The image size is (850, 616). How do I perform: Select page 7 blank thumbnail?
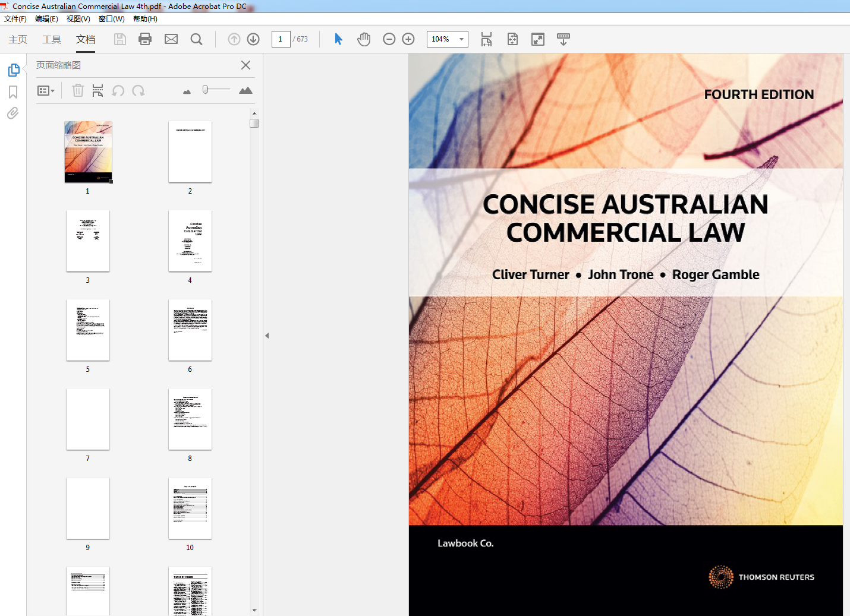pos(88,419)
